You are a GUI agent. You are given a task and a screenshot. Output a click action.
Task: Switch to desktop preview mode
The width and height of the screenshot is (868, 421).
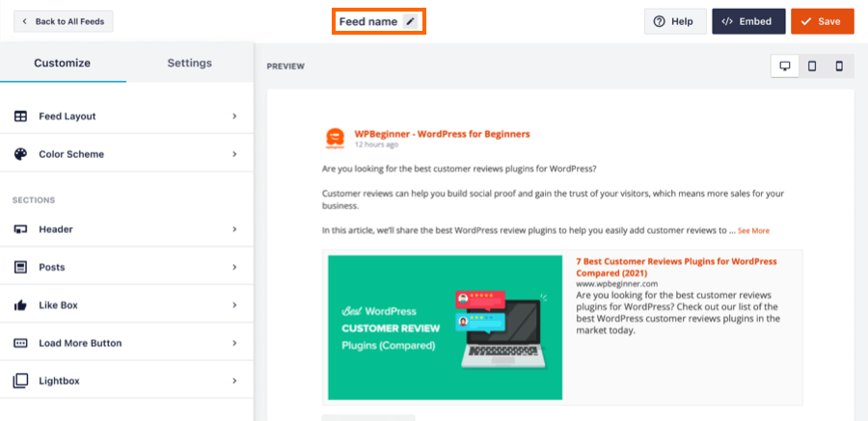[x=785, y=66]
